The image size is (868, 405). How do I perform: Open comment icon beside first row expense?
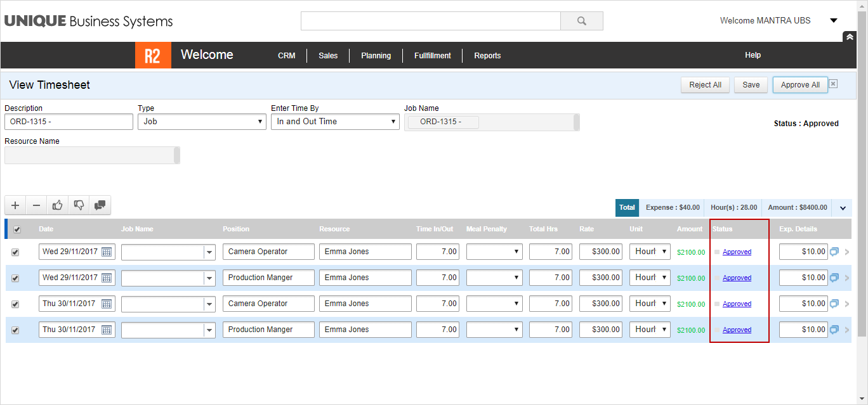(x=834, y=252)
